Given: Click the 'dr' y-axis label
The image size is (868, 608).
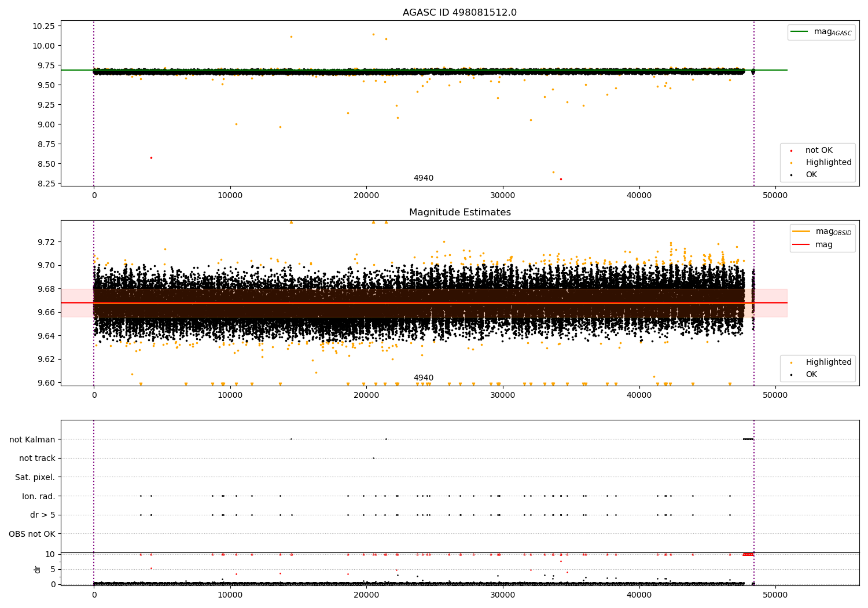Looking at the screenshot, I should [38, 569].
